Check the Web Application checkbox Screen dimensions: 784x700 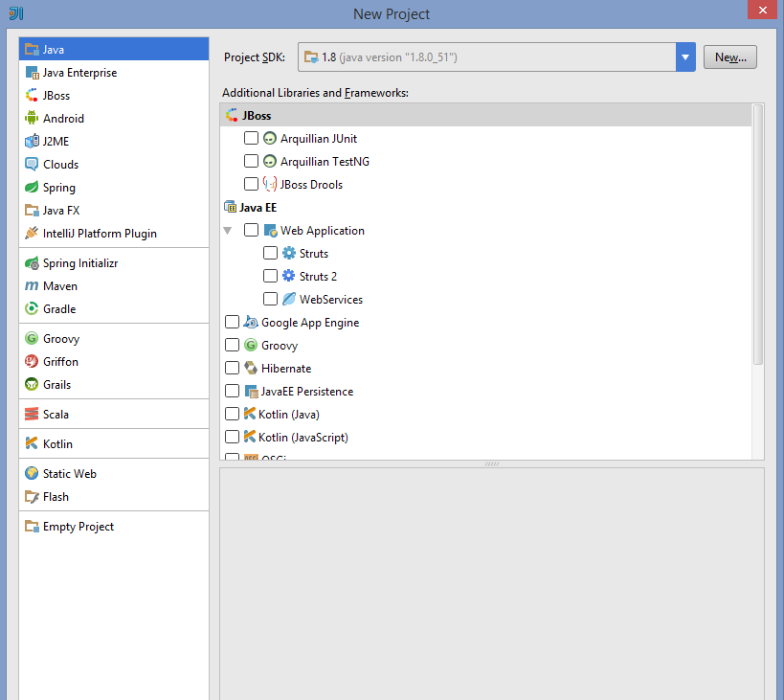(251, 230)
